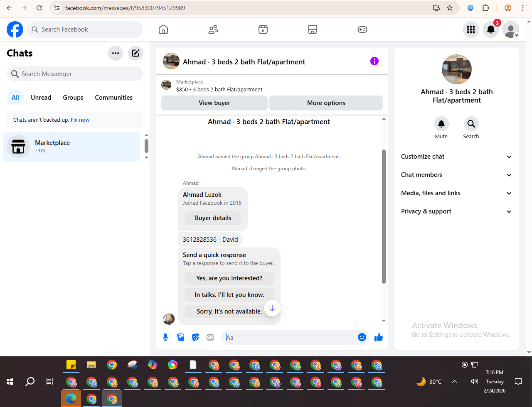
Task: Go to the Home feed icon
Action: point(163,29)
